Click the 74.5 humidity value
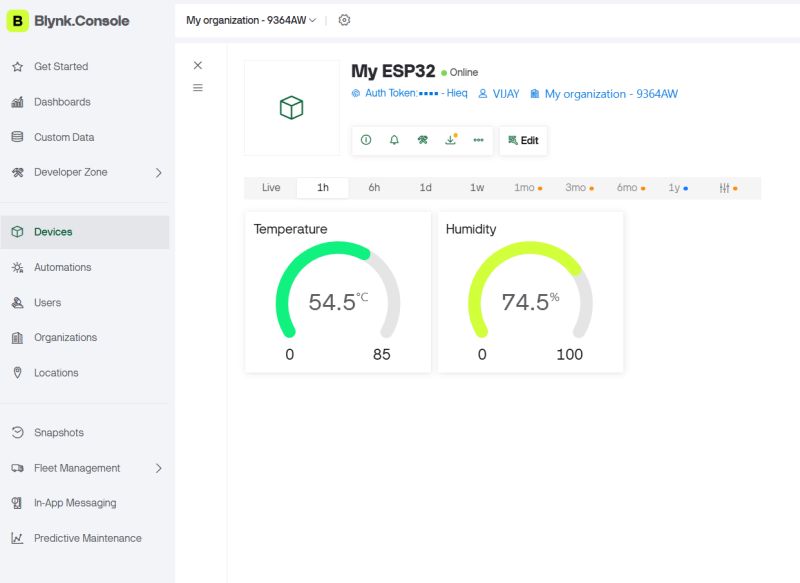This screenshot has height=583, width=800. pos(525,302)
